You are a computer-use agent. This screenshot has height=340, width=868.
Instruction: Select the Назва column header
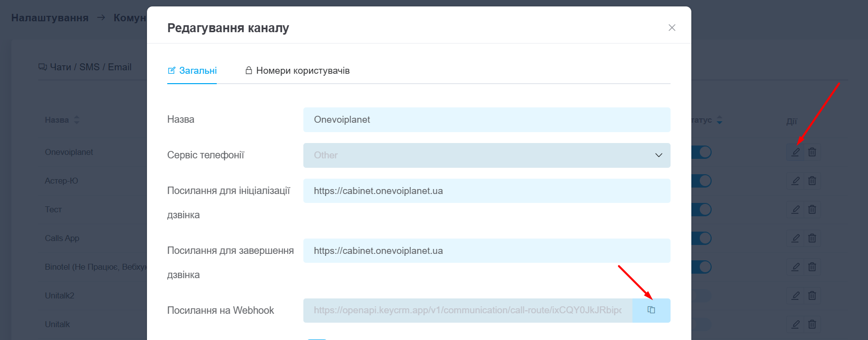pyautogui.click(x=57, y=120)
